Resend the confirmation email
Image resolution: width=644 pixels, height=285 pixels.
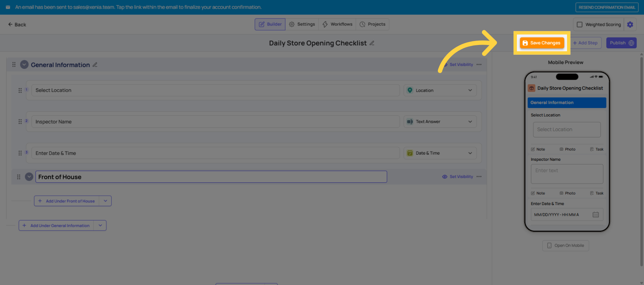point(607,7)
